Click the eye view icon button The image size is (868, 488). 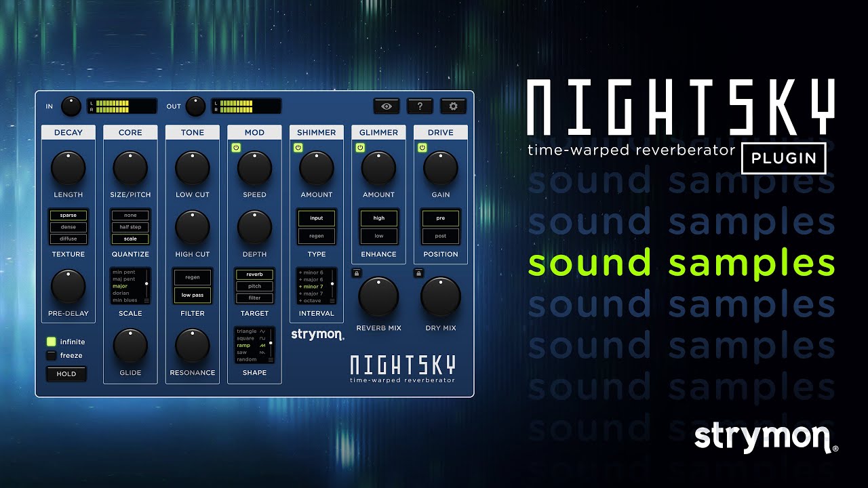387,106
